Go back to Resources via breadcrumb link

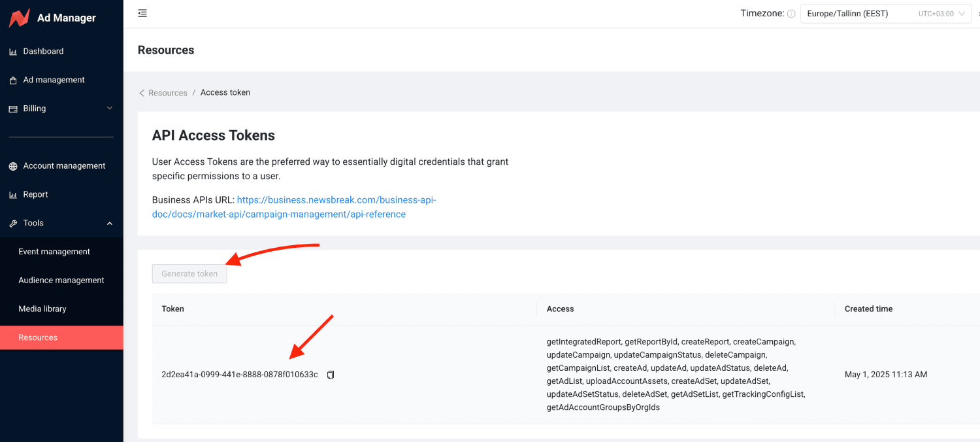168,93
